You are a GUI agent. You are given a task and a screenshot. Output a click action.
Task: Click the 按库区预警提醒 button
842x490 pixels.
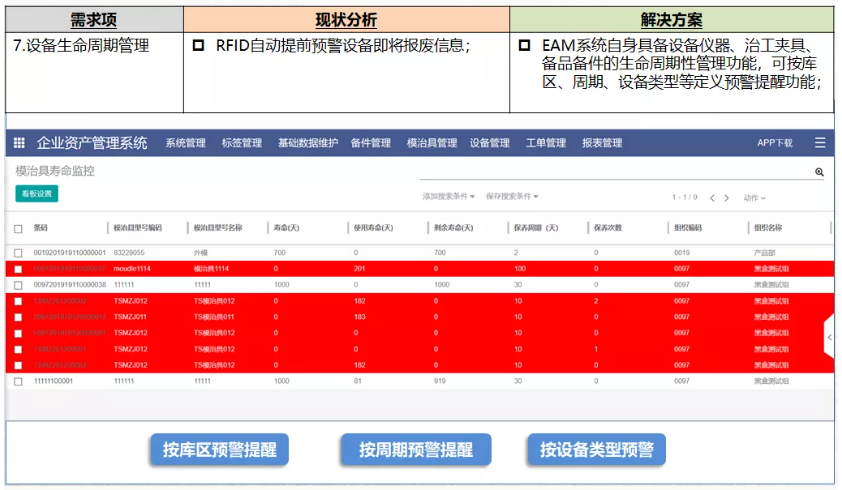(x=220, y=450)
